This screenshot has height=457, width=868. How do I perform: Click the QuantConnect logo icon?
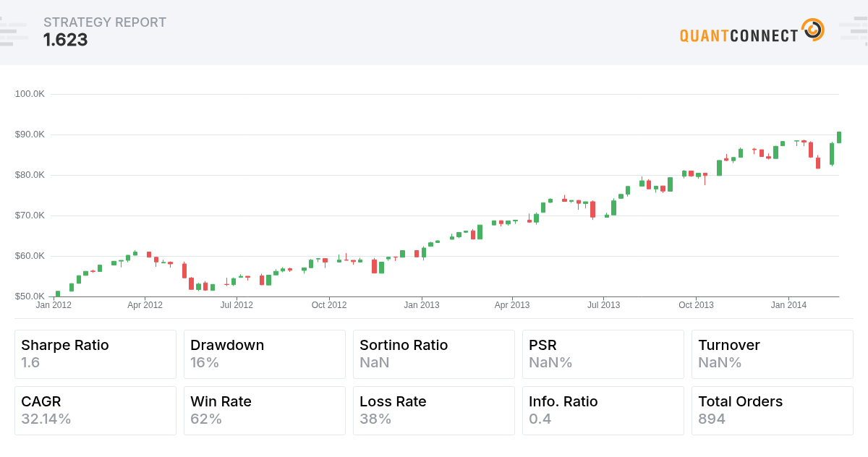coord(813,30)
